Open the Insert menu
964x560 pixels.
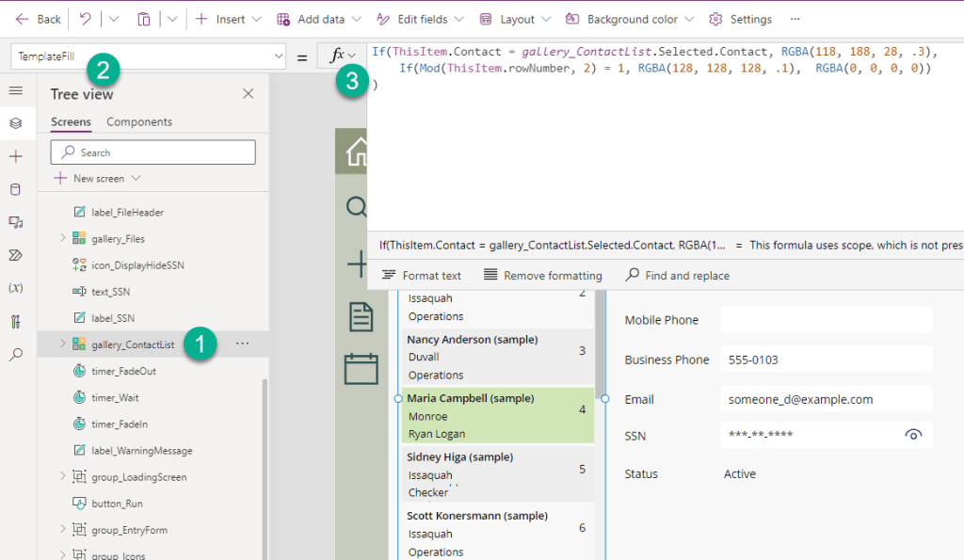point(228,19)
